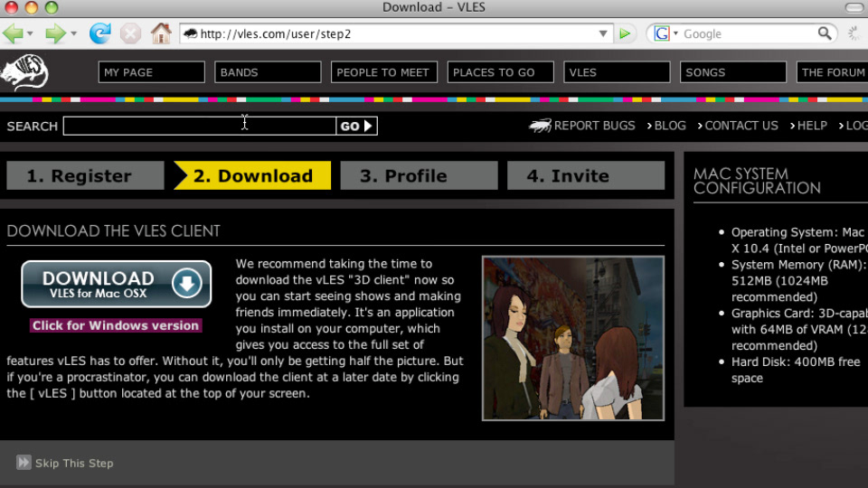Select the 2. Download step tab

(252, 175)
